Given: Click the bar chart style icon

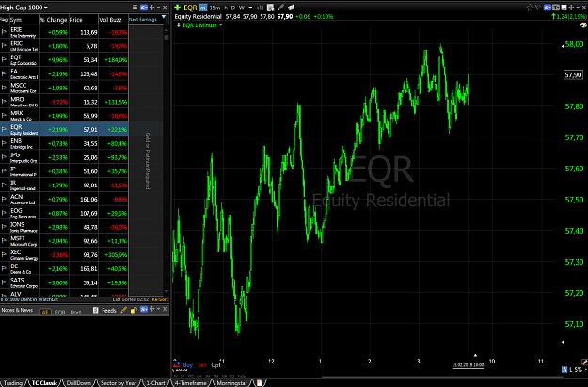Looking at the screenshot, I should 261,8.
